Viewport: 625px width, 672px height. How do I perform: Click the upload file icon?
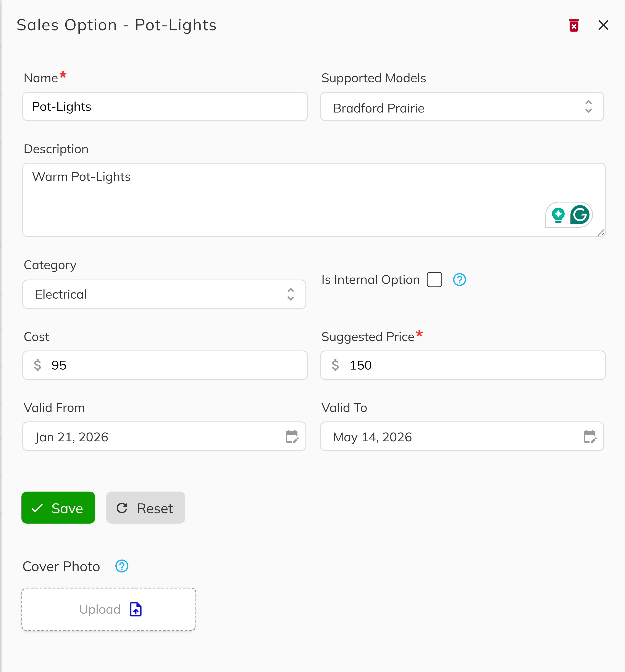136,609
